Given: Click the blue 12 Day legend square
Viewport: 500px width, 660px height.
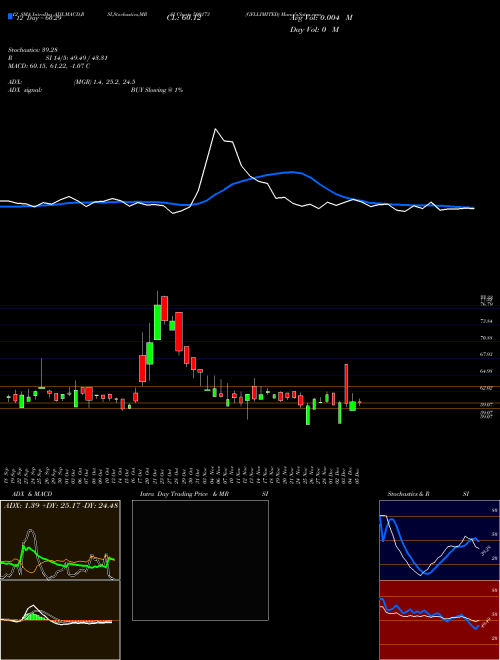Looking at the screenshot, I should [x=10, y=16].
